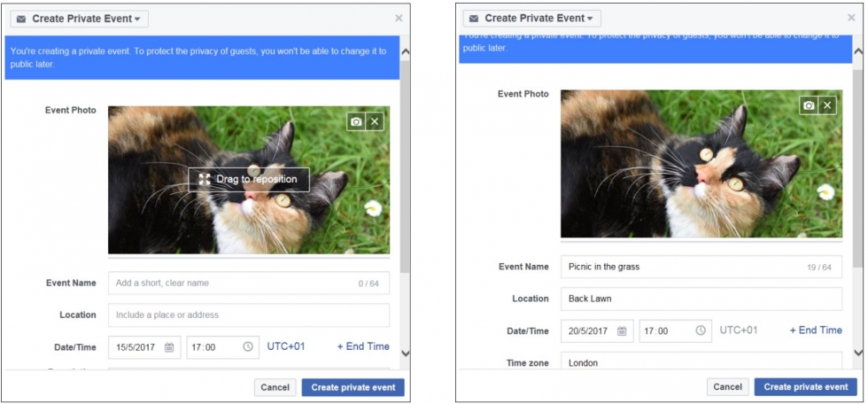Click the Drag to reposition overlay

249,179
